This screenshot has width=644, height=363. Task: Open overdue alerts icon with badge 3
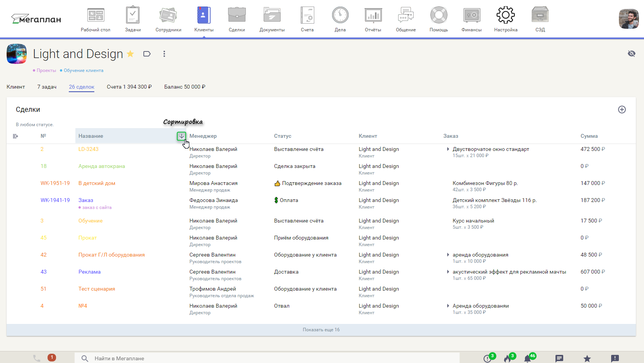[488, 358]
